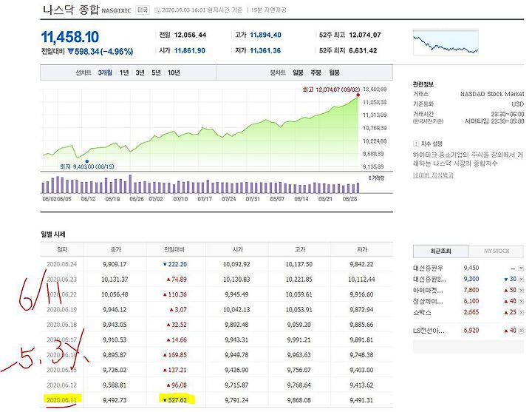Click closing price 9,492.73
Image resolution: width=532 pixels, height=412 pixels.
(x=115, y=400)
